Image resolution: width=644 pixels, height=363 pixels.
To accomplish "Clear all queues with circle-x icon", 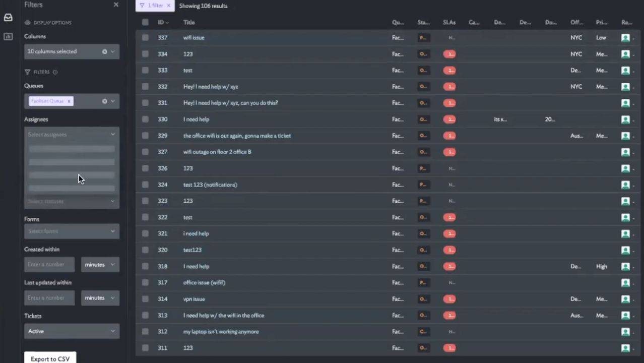I will coord(104,101).
